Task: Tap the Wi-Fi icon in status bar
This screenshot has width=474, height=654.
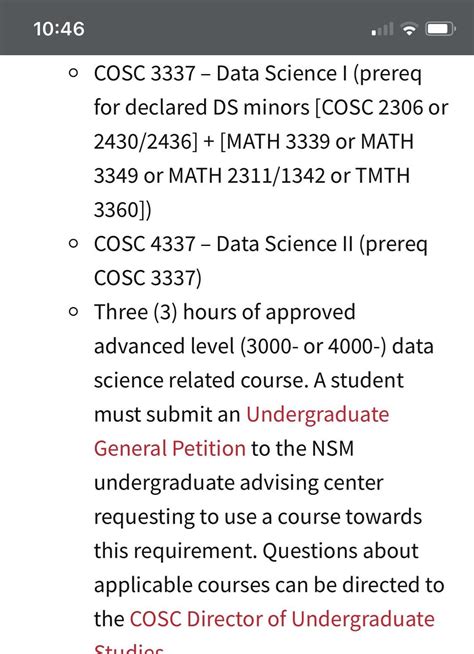Action: [409, 29]
